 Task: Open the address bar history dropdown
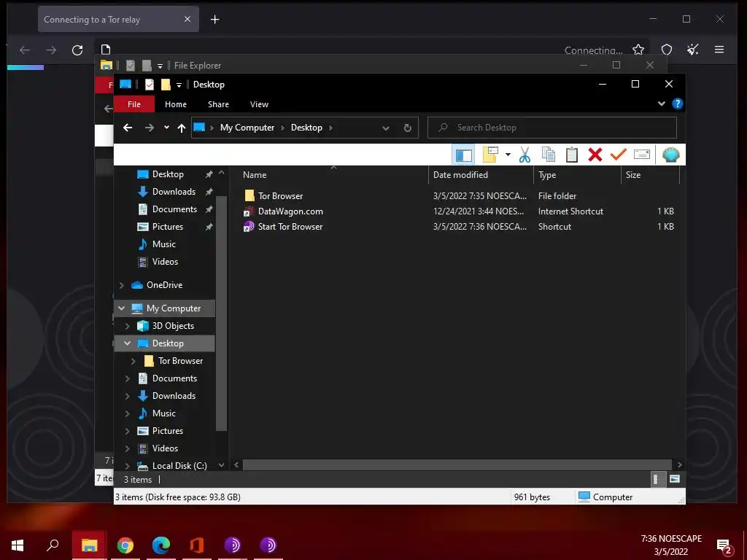coord(386,128)
